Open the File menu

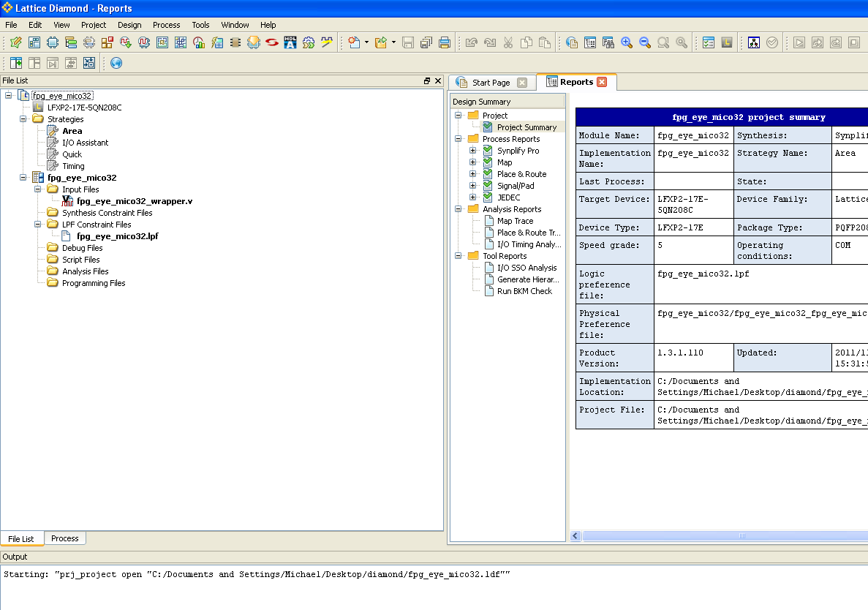[x=11, y=25]
